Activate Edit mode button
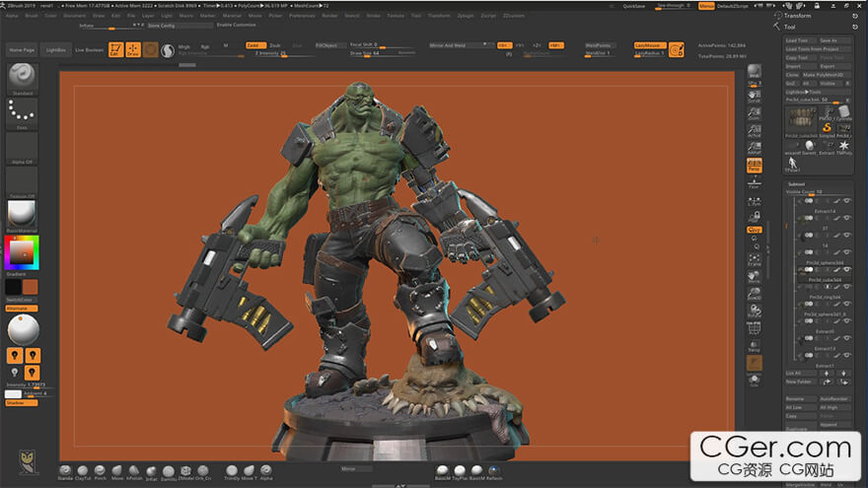The image size is (868, 488). point(115,50)
